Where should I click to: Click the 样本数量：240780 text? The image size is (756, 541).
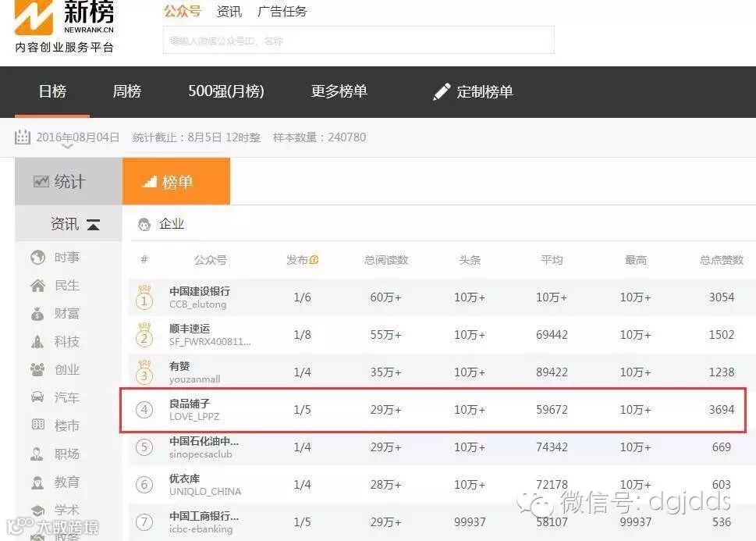[x=319, y=137]
